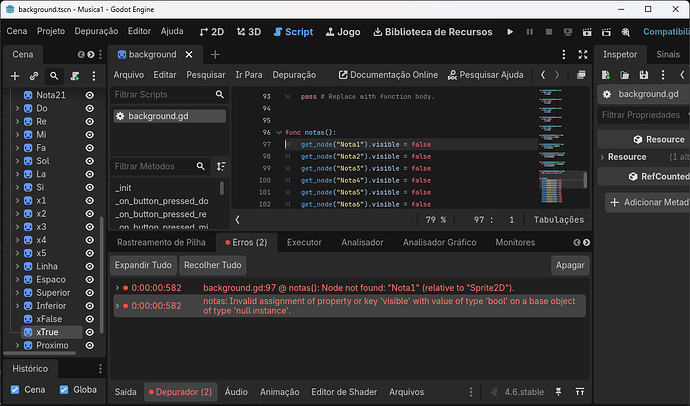690x406 pixels.
Task: Click the stop running project icon
Action: point(549,32)
